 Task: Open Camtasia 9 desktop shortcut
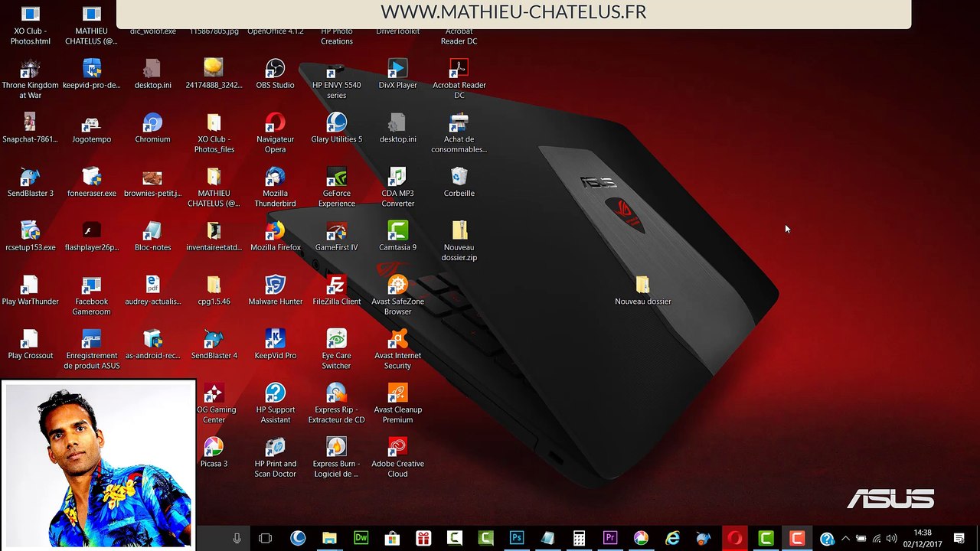coord(397,236)
